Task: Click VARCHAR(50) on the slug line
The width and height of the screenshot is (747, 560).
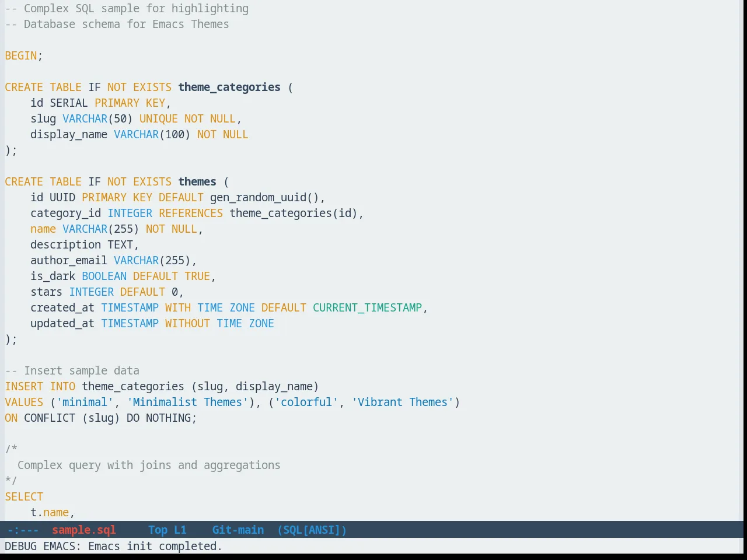Action: (x=97, y=118)
